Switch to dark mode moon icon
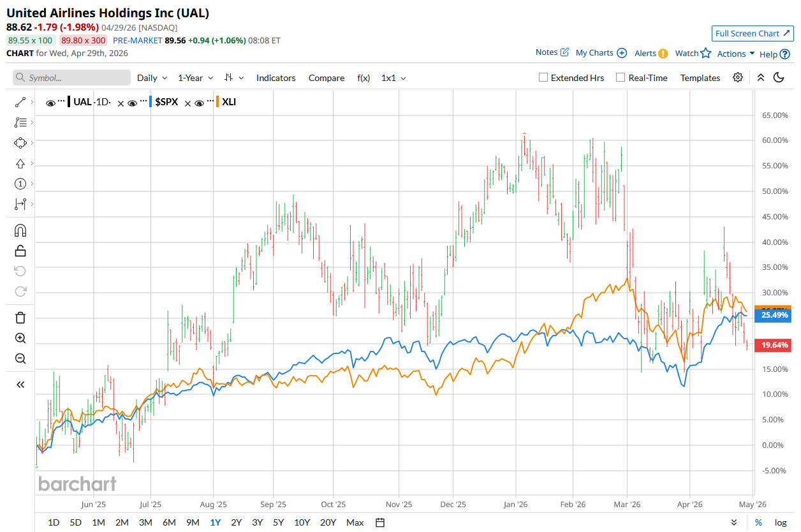The width and height of the screenshot is (801, 532). [x=779, y=78]
